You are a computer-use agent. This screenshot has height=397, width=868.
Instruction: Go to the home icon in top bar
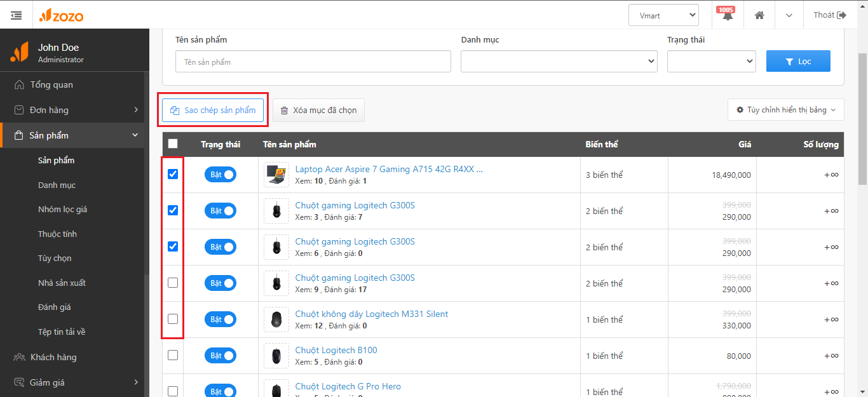tap(759, 15)
